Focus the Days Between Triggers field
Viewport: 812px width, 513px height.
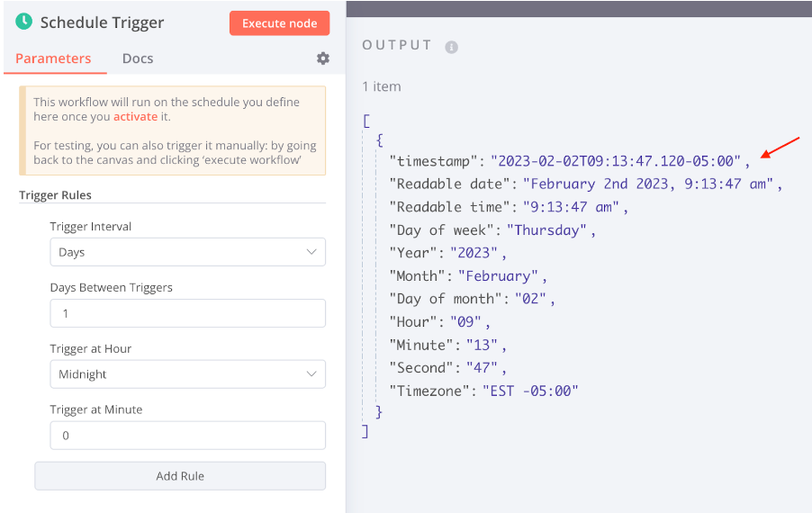[187, 313]
